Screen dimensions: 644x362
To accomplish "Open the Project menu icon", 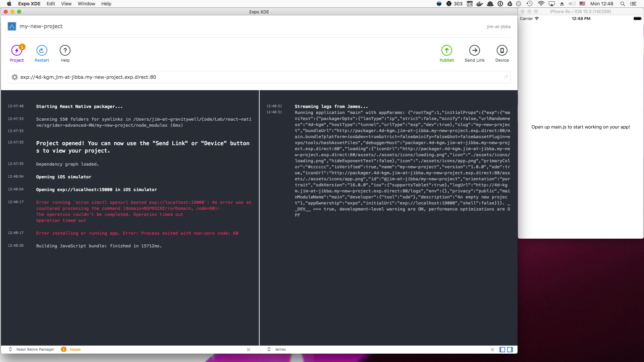I will click(x=16, y=51).
